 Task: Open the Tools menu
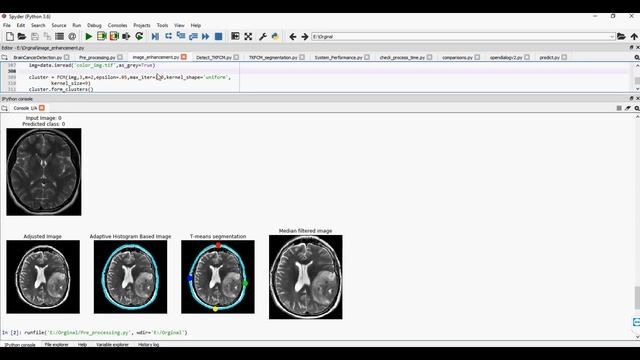point(162,25)
